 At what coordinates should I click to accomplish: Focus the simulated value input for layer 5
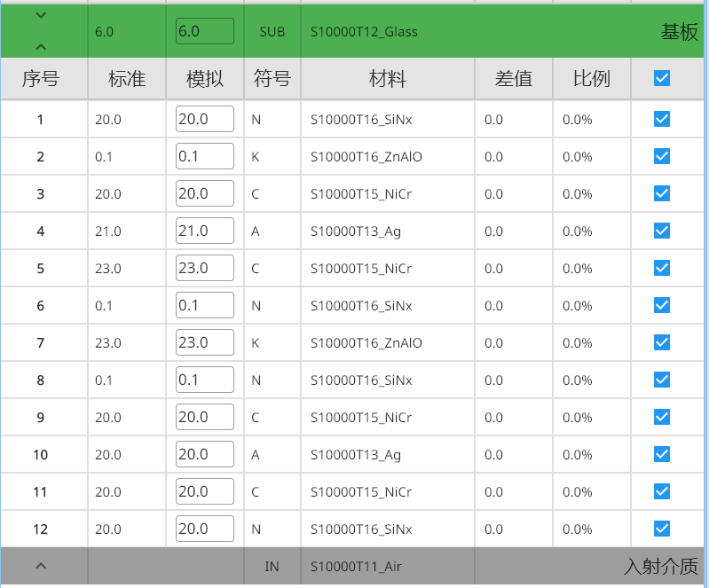tap(205, 268)
